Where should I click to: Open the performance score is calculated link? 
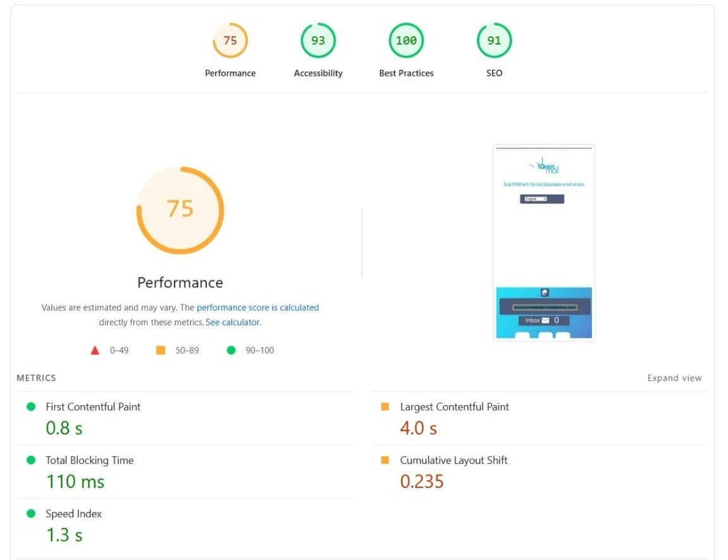pyautogui.click(x=257, y=308)
